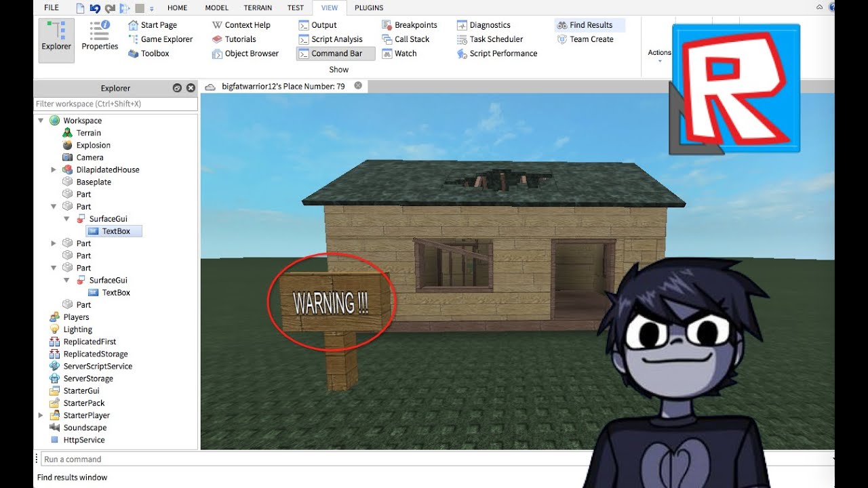
Task: Expand the DilapidatedHouse node
Action: click(x=54, y=169)
